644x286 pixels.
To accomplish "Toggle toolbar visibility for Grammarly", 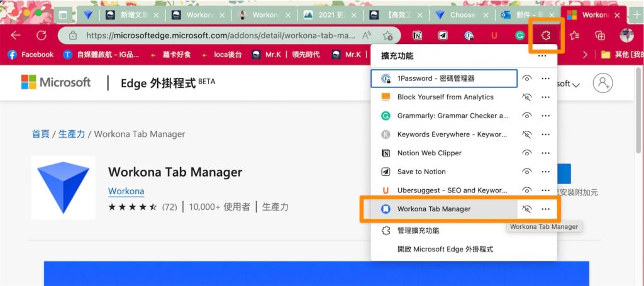I will click(x=526, y=116).
